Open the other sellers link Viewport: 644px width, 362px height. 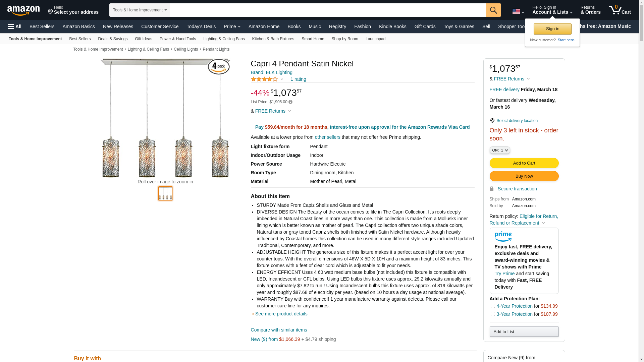point(327,137)
